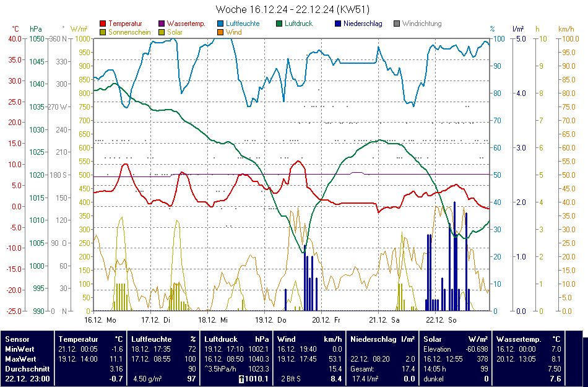
Task: Click the 17.12. Di date label
Action: (x=155, y=320)
